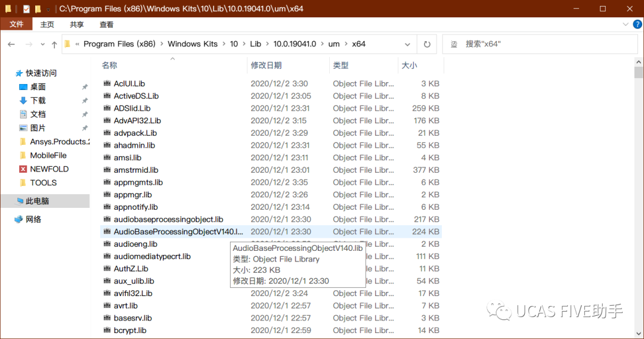Click the properties quick access toolbar icon
This screenshot has height=339, width=644.
[26, 8]
